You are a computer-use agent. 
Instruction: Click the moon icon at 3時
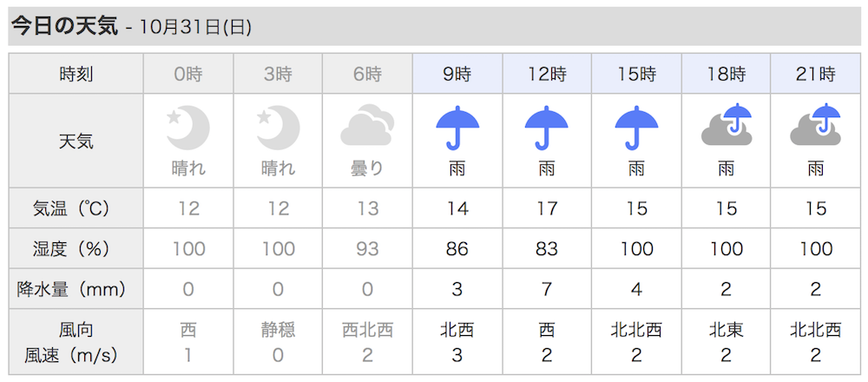point(278,128)
